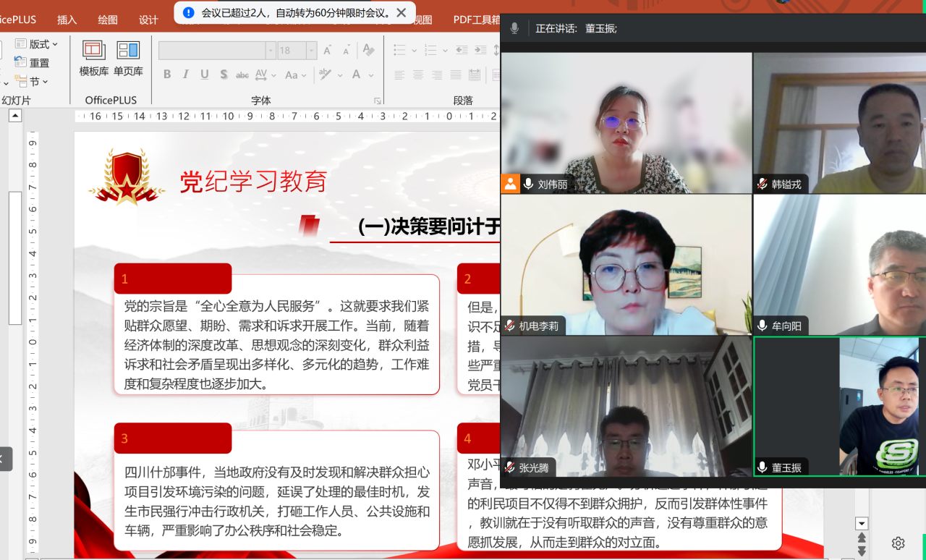Image resolution: width=926 pixels, height=560 pixels.
Task: Select 董玉振's video thumbnail
Action: pyautogui.click(x=839, y=407)
